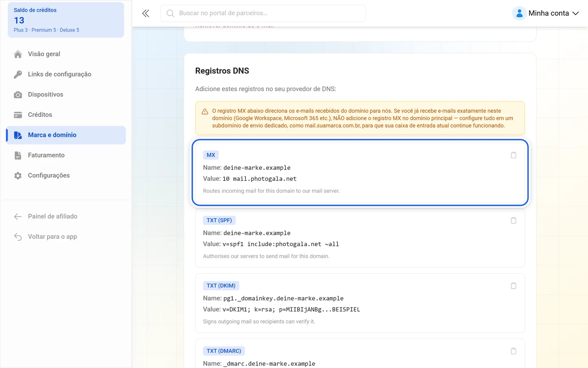
Task: Open the Minha conta account menu
Action: [x=546, y=13]
